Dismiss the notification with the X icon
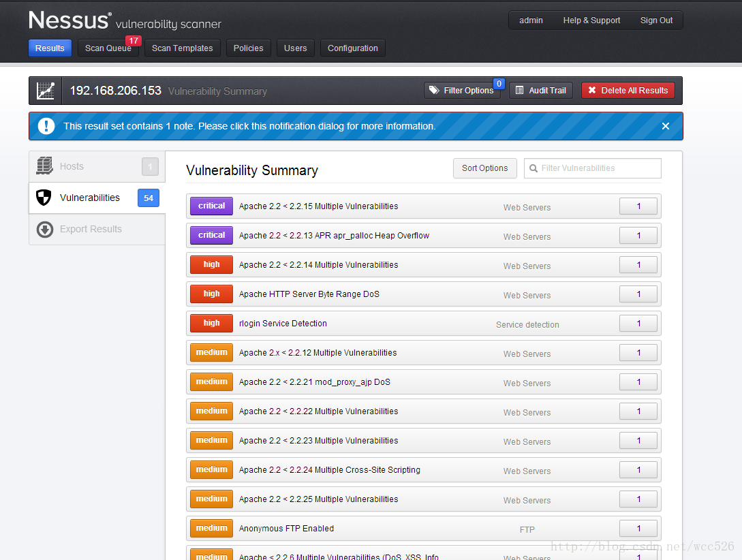The image size is (742, 560). coord(665,126)
